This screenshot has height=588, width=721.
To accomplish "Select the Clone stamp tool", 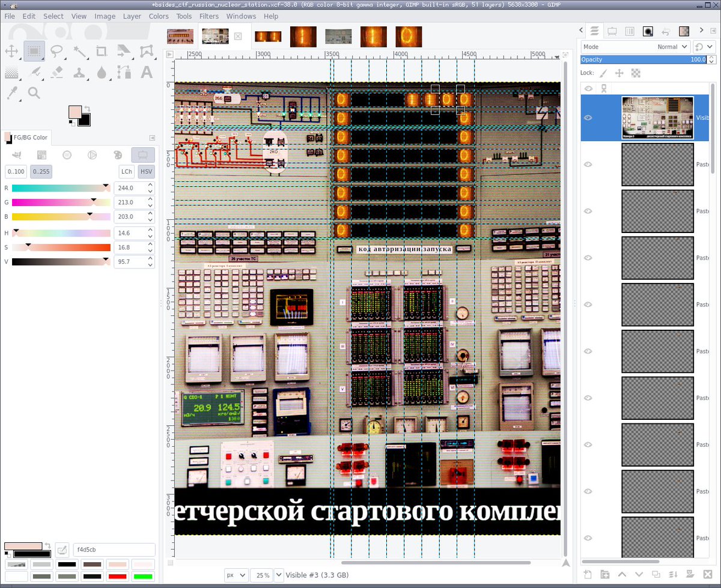I will point(79,73).
